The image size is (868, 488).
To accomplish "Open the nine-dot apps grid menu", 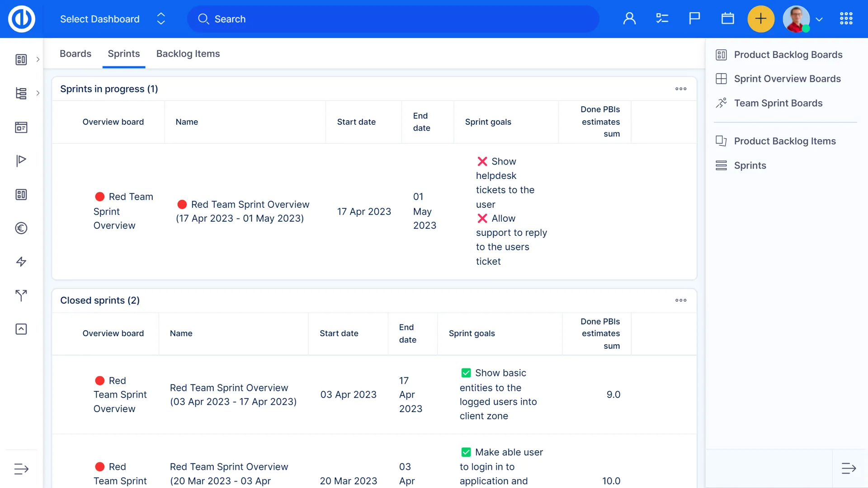I will [x=846, y=19].
